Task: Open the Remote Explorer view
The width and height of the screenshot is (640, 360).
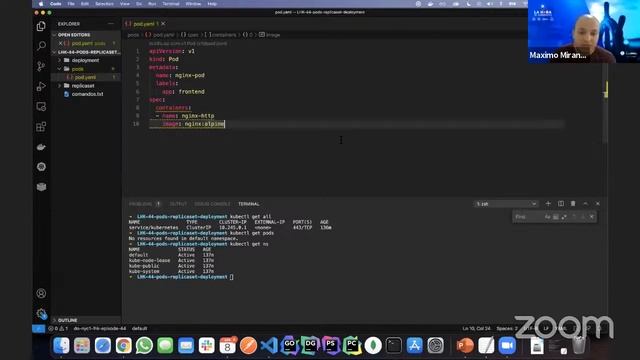Action: click(x=41, y=107)
